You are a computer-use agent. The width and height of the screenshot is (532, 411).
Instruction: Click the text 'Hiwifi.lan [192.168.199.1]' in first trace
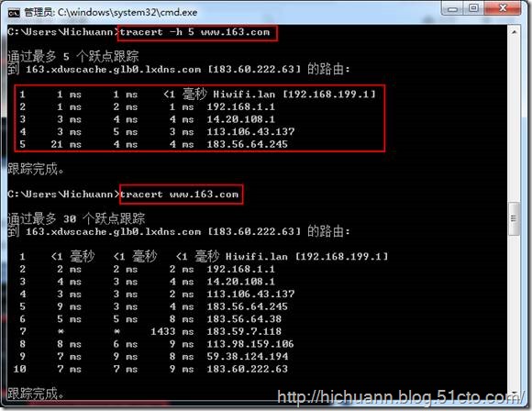[294, 94]
